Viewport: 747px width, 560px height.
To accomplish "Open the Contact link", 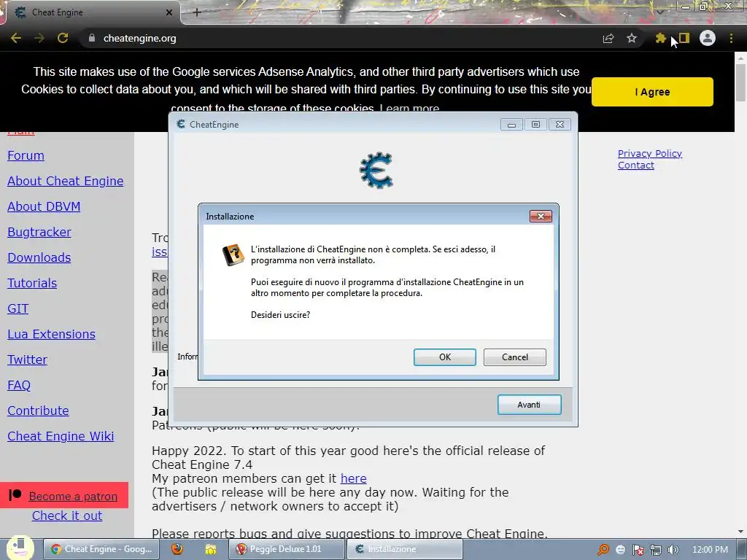I will point(636,166).
